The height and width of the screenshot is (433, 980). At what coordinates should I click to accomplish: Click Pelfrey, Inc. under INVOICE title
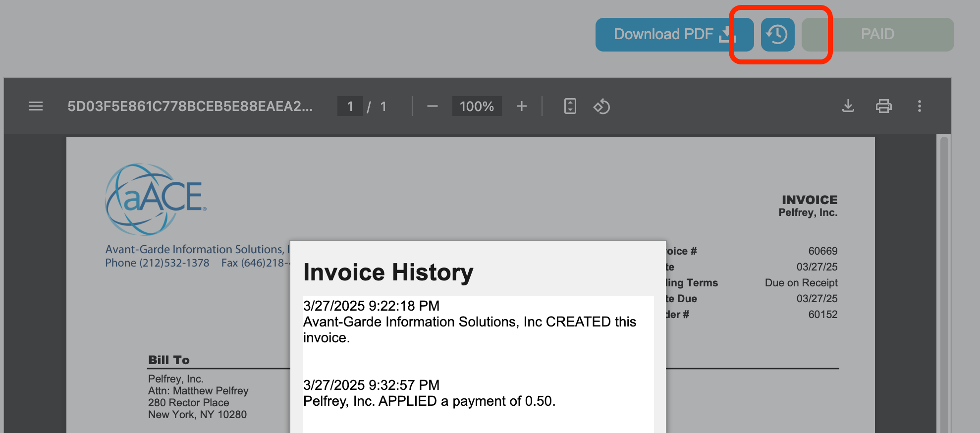[808, 213]
